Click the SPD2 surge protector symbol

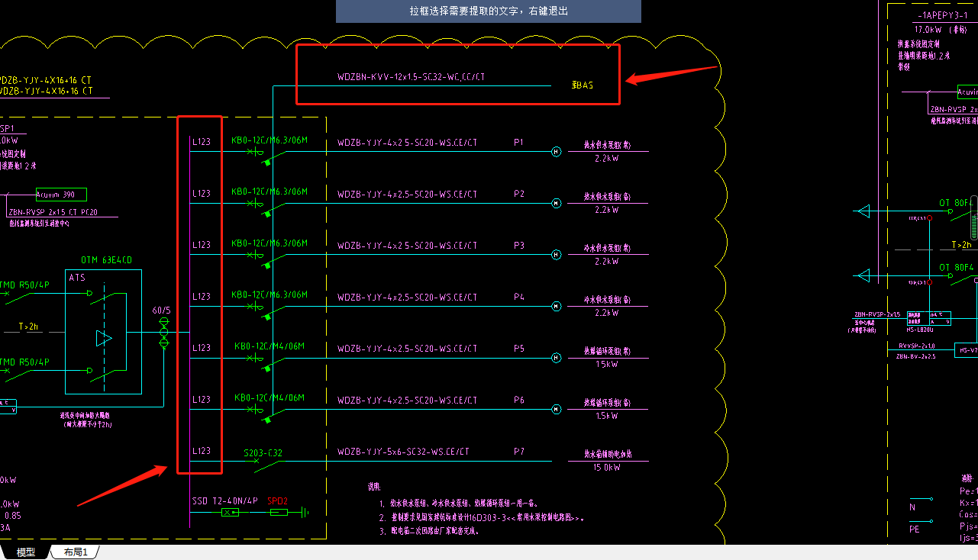pyautogui.click(x=279, y=513)
